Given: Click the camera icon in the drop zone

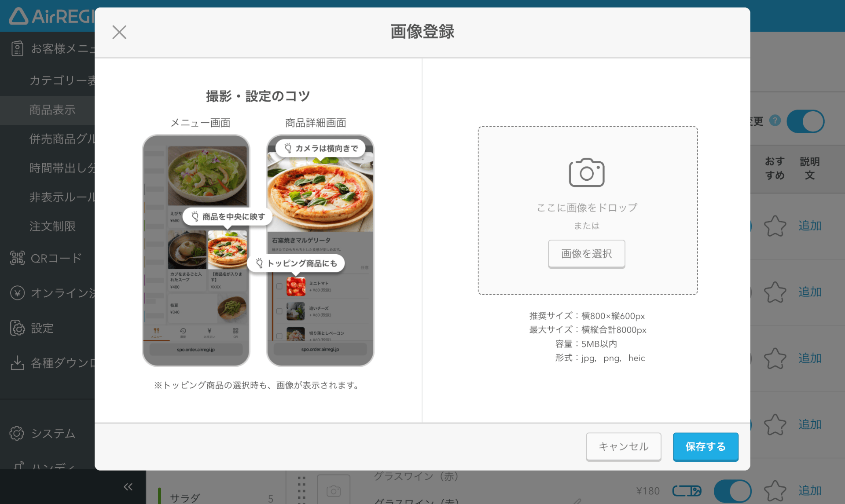Looking at the screenshot, I should pos(587,172).
